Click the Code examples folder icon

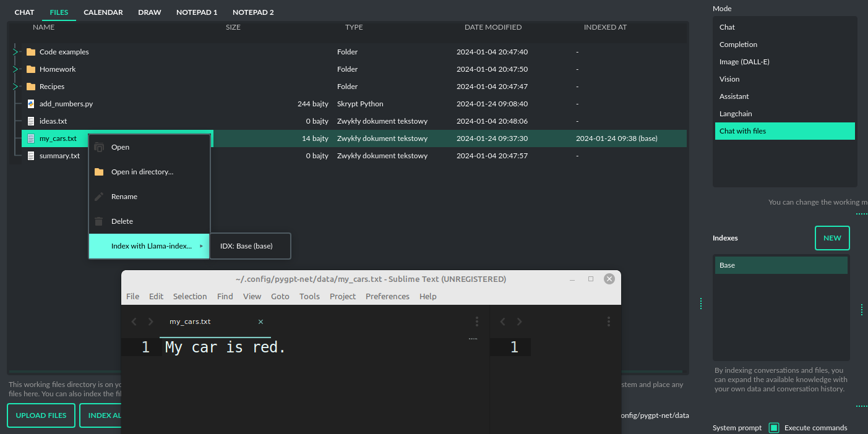[31, 52]
